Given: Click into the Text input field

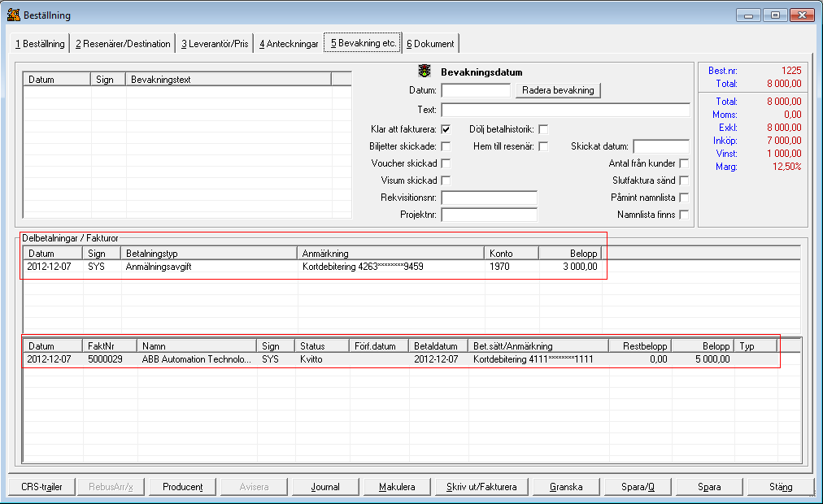Looking at the screenshot, I should [565, 110].
